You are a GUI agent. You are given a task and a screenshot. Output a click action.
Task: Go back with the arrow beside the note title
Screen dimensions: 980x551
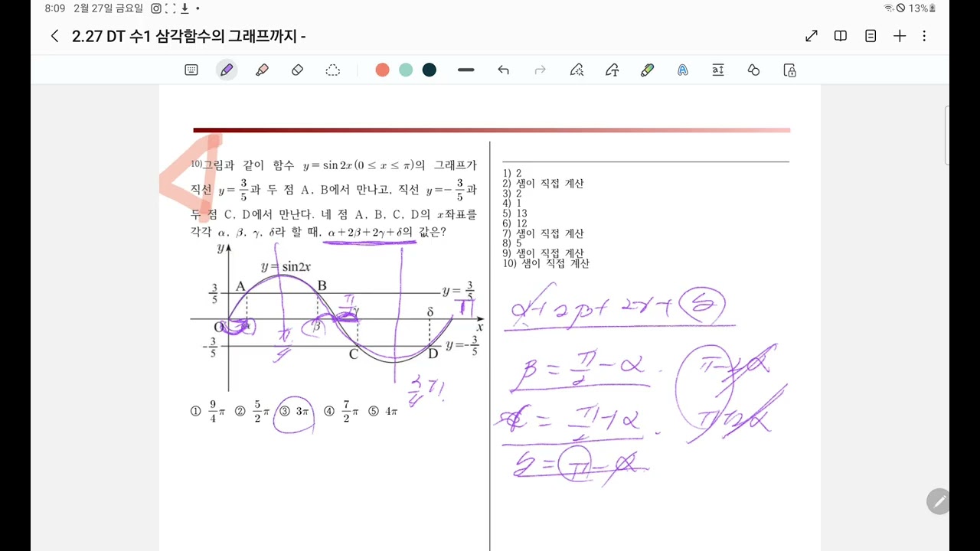click(54, 36)
